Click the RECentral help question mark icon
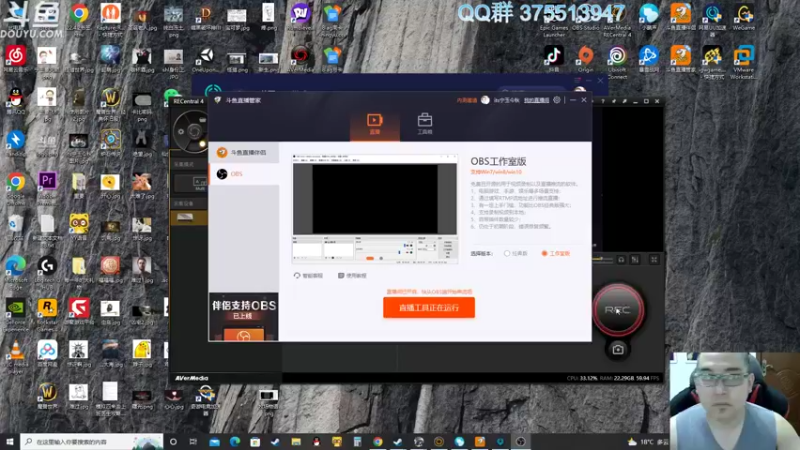 point(603,101)
